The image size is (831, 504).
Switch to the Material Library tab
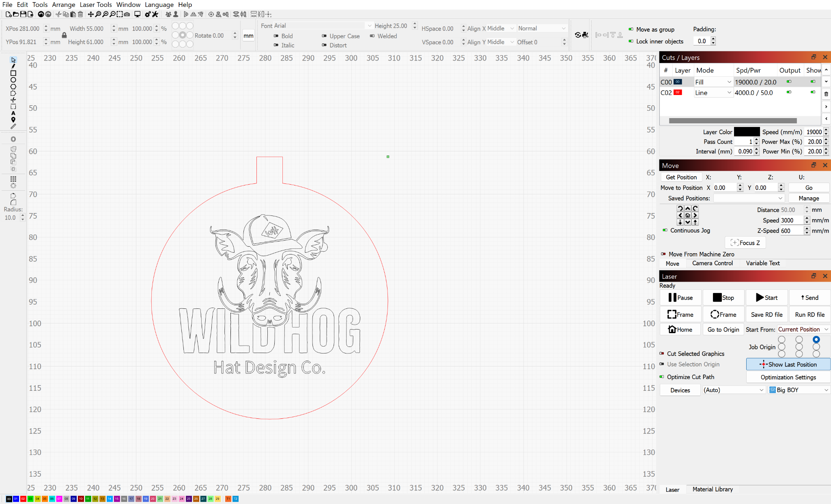[x=712, y=489]
